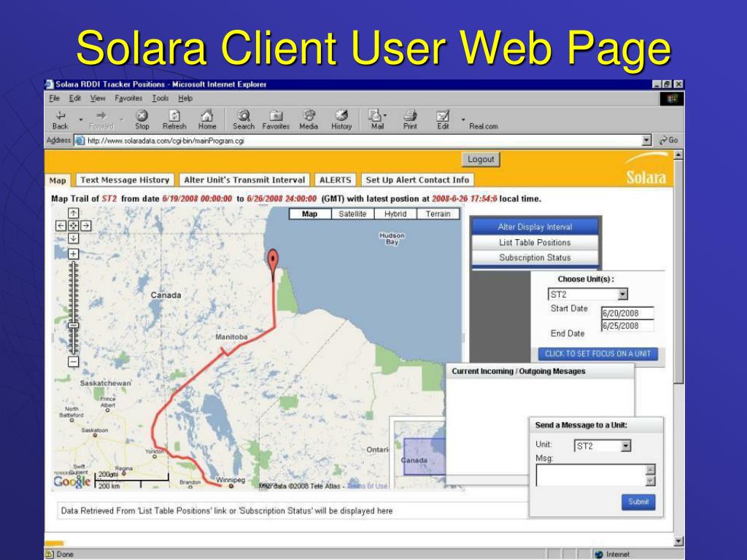This screenshot has width=747, height=560.
Task: Pan the map left with arrow control
Action: (61, 226)
